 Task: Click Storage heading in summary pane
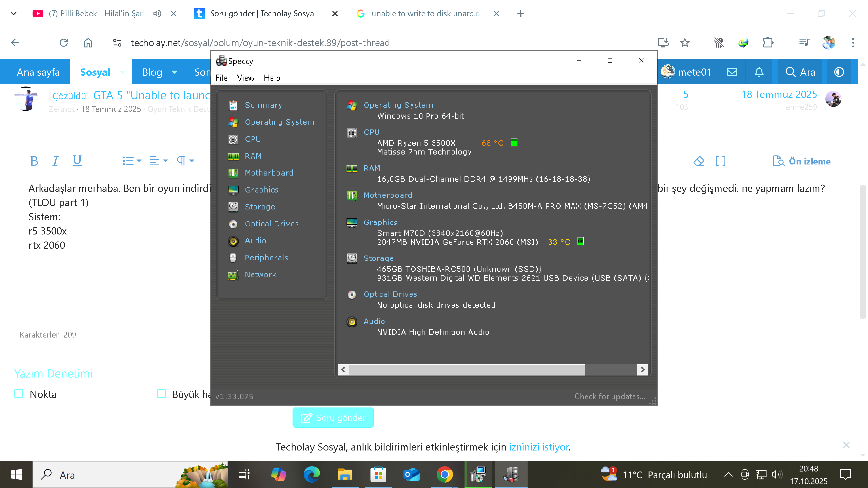(378, 258)
